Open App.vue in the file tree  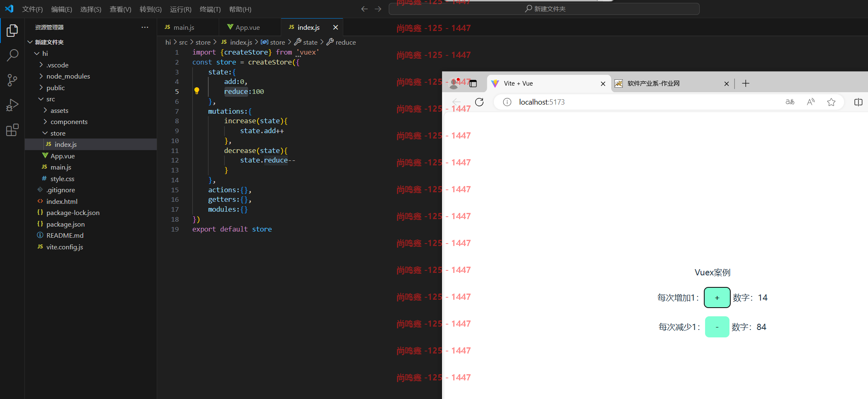(91, 156)
